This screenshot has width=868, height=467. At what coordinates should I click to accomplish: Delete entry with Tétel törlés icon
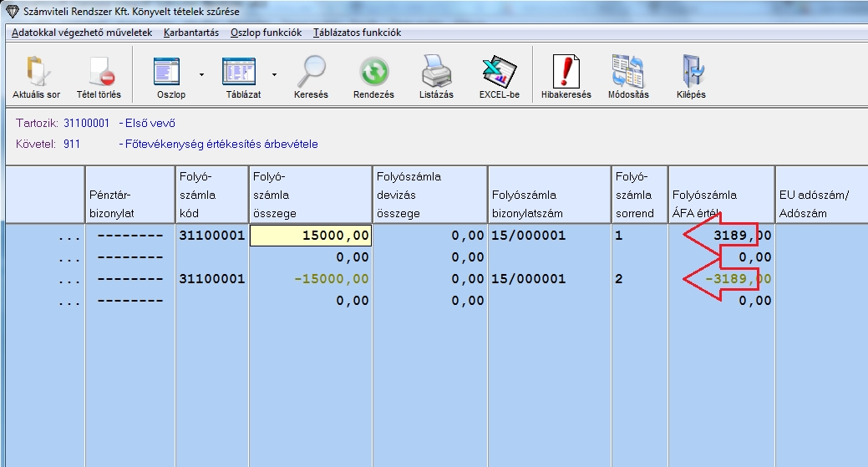tap(99, 76)
